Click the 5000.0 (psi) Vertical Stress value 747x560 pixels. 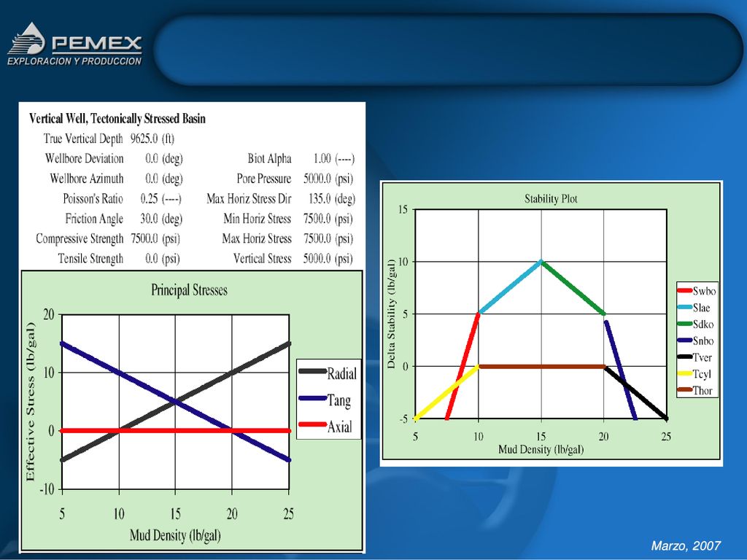tap(328, 259)
